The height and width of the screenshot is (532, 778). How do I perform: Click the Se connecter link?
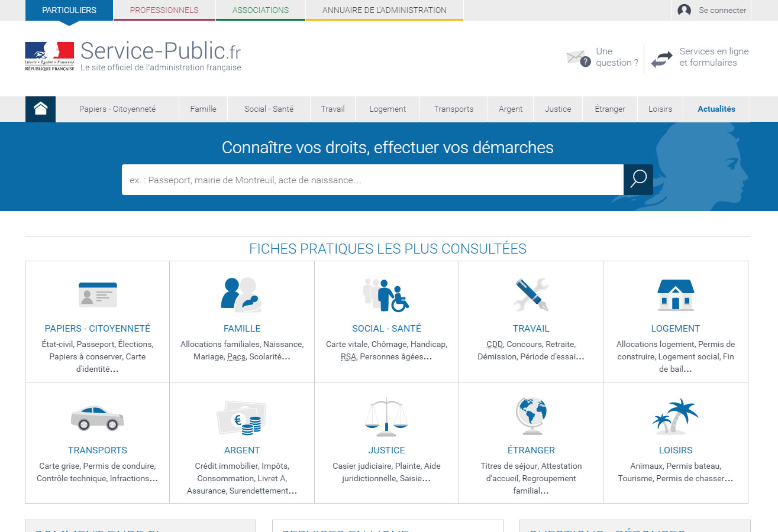tap(712, 10)
